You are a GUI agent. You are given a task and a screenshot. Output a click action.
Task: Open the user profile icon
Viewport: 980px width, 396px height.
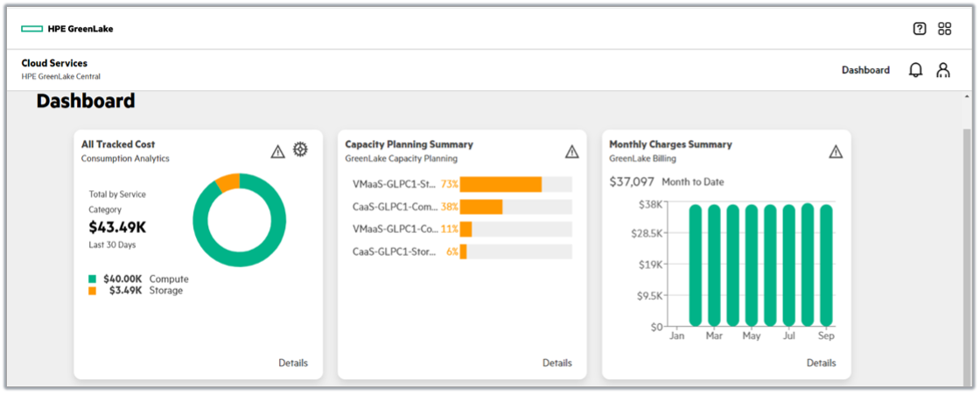click(943, 70)
